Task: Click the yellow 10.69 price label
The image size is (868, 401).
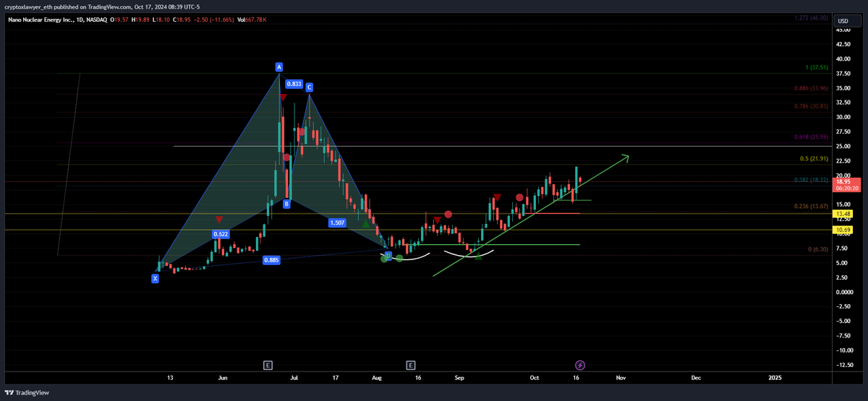Action: pos(843,230)
